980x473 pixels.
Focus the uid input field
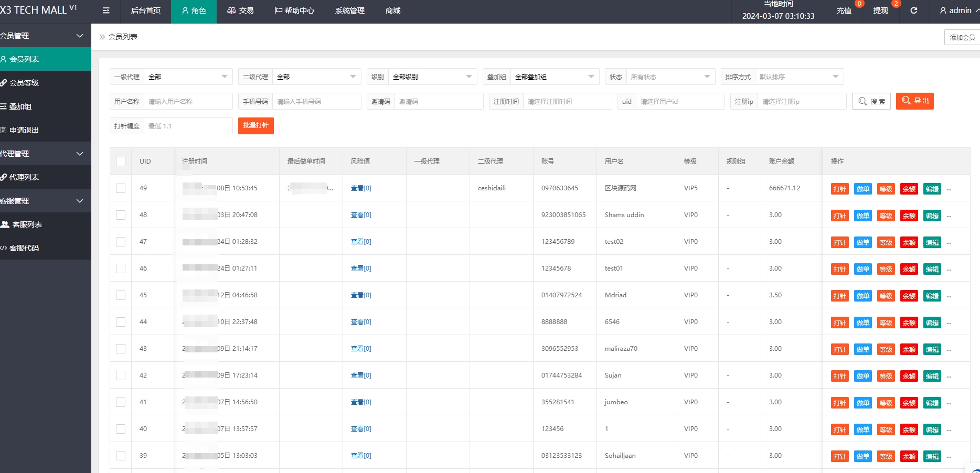[x=680, y=101]
